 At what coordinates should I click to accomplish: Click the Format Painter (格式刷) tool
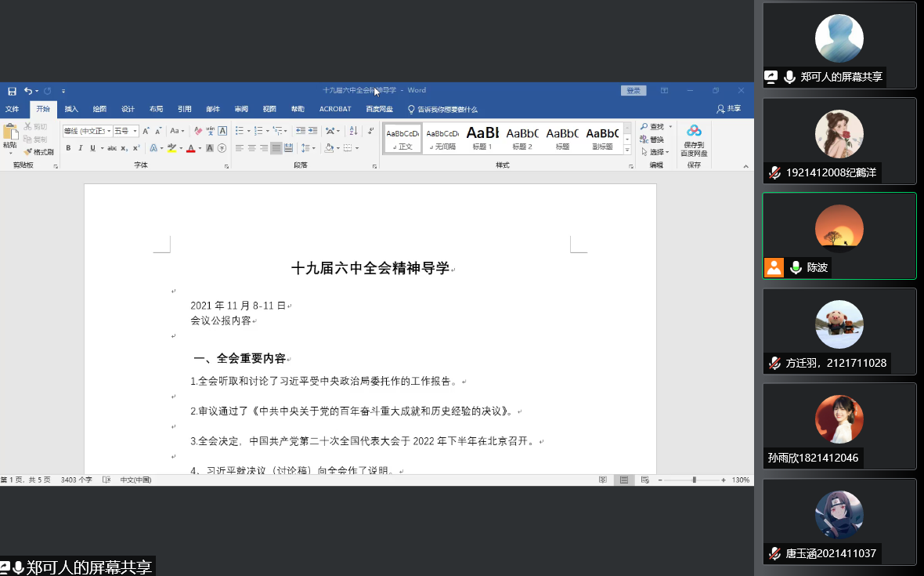tap(38, 152)
